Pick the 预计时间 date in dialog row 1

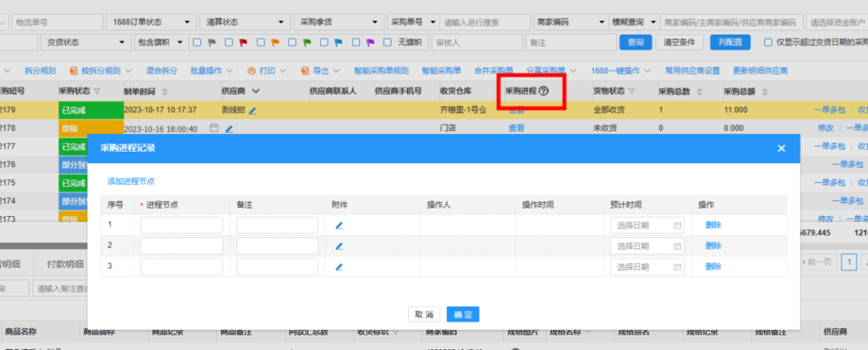pyautogui.click(x=647, y=225)
